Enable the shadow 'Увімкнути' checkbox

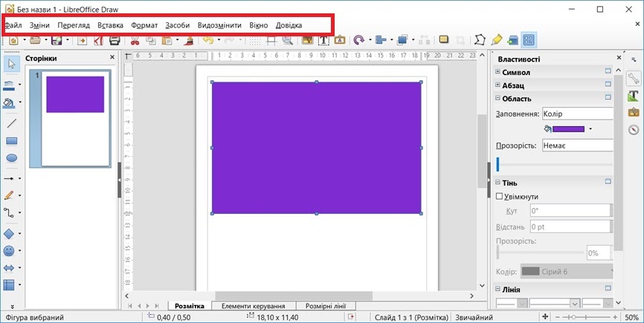pos(500,197)
